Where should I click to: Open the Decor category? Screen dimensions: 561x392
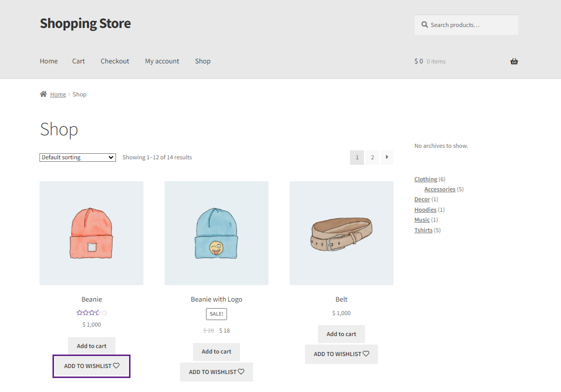click(422, 199)
